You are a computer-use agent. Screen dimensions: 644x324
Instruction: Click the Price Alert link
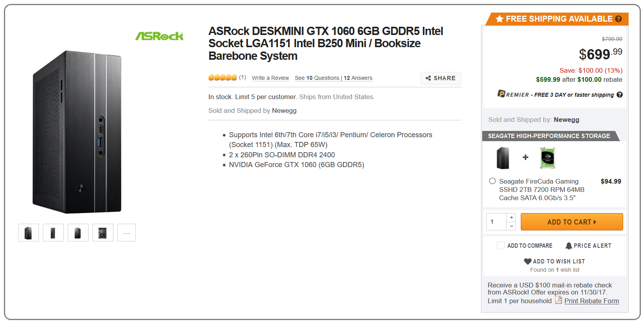pyautogui.click(x=592, y=246)
